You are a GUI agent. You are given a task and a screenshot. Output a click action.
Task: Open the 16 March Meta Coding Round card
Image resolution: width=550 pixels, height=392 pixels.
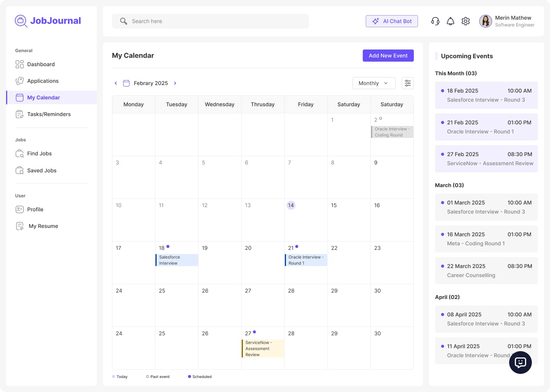point(486,239)
